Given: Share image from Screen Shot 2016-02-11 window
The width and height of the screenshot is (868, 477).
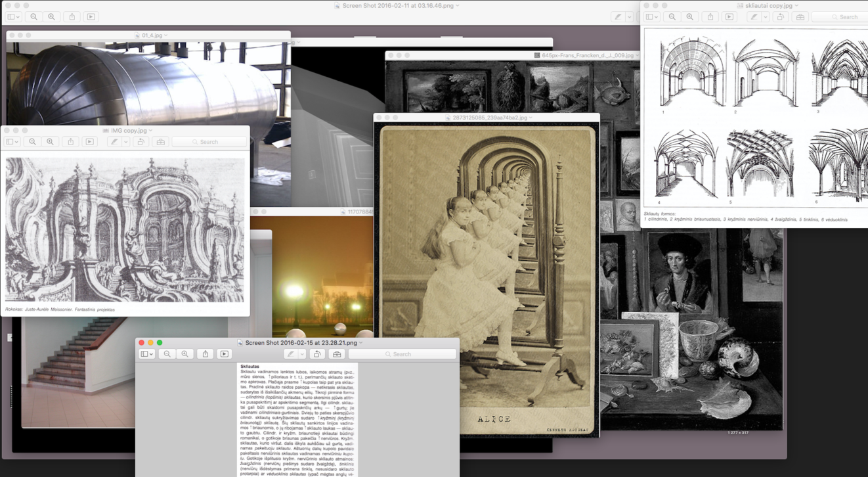Looking at the screenshot, I should pyautogui.click(x=72, y=17).
